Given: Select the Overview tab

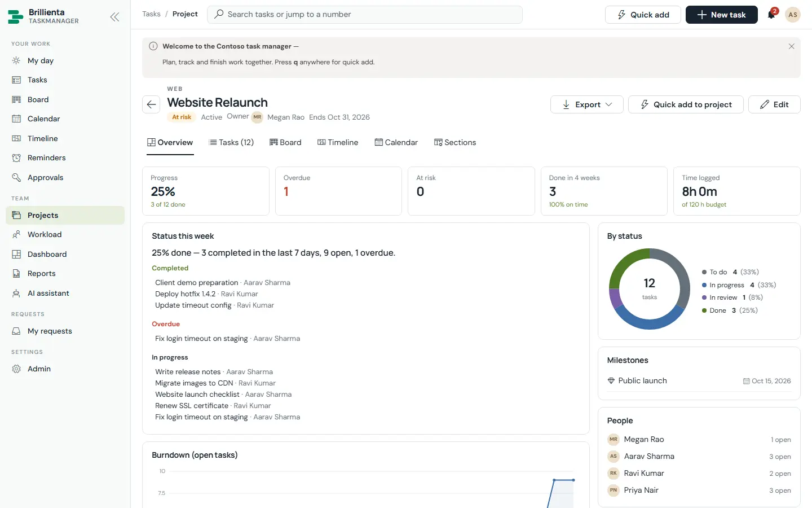Looking at the screenshot, I should coord(170,143).
